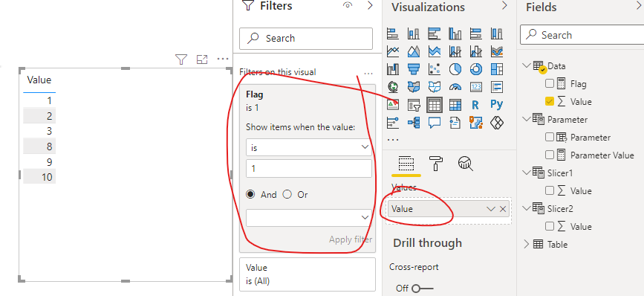
Task: Select the Power Apps visual
Action: click(497, 123)
